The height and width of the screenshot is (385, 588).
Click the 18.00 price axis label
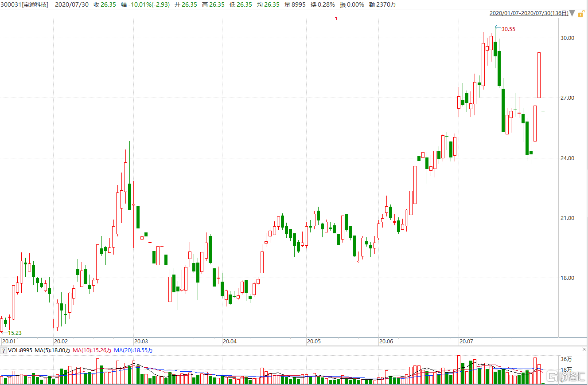click(x=568, y=278)
